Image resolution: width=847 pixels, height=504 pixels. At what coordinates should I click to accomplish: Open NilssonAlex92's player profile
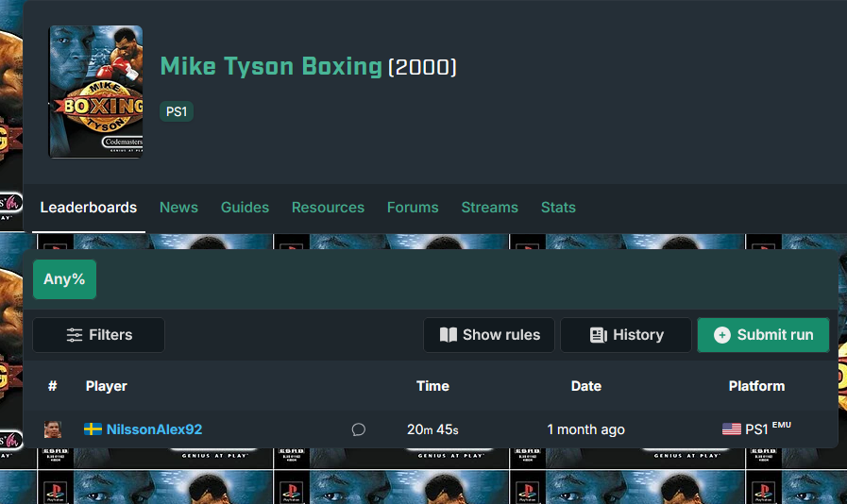click(154, 429)
